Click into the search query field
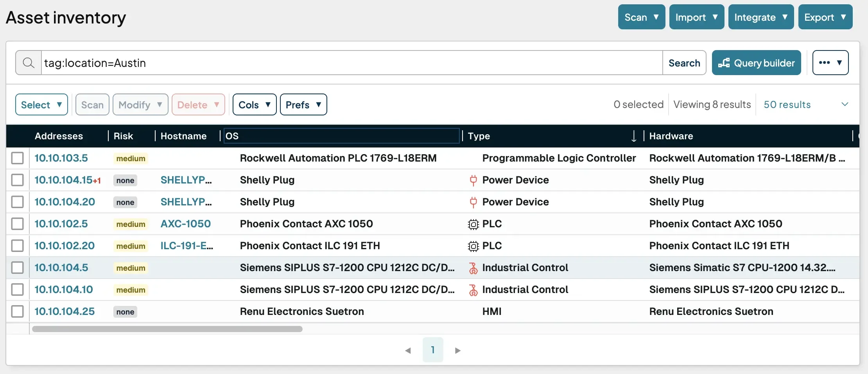 tap(352, 63)
